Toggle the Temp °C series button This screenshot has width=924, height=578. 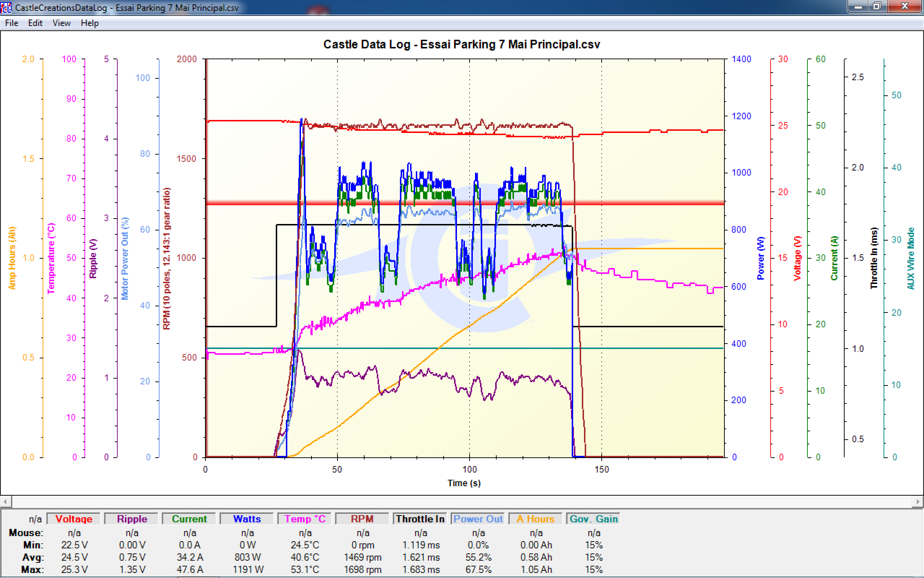click(x=305, y=519)
